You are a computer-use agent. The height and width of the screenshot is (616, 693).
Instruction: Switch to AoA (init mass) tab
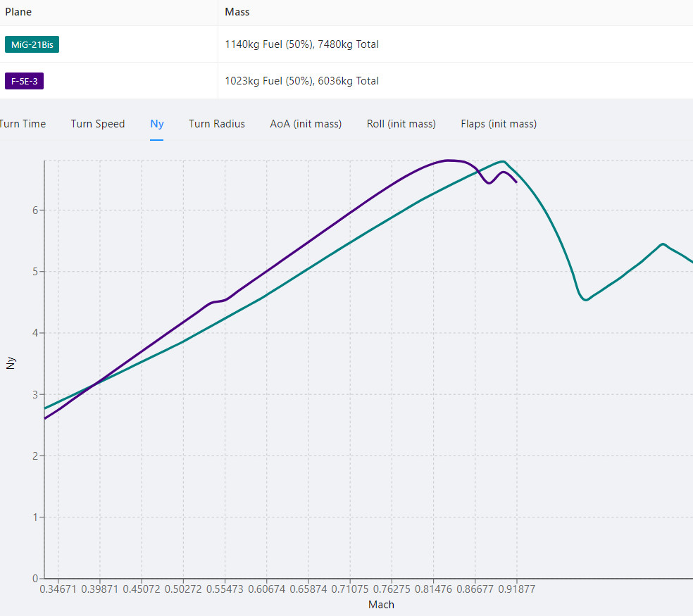click(306, 124)
